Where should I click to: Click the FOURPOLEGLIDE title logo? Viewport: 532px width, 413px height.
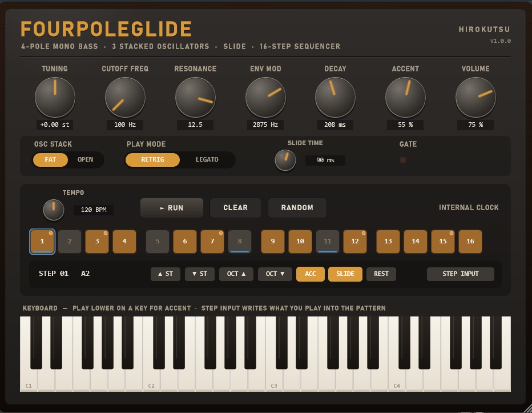coord(106,29)
